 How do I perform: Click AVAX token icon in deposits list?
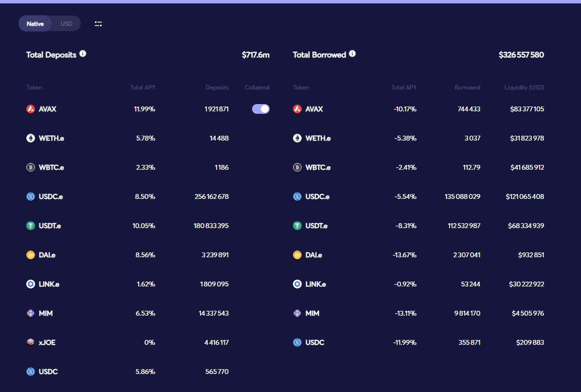click(31, 109)
